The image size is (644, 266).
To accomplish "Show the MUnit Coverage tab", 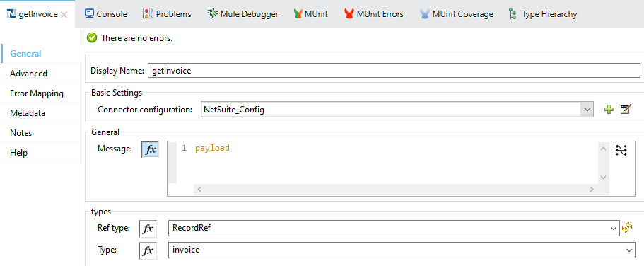I will tap(456, 14).
